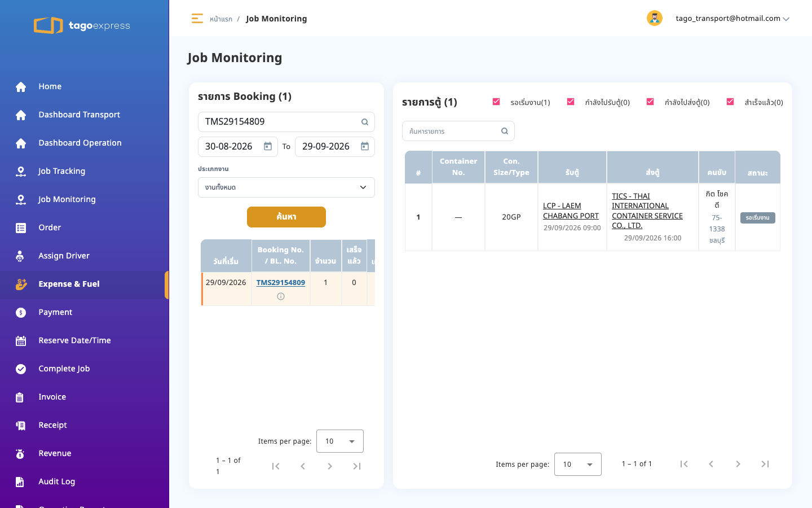Open container list items per page dropdown

[578, 465]
